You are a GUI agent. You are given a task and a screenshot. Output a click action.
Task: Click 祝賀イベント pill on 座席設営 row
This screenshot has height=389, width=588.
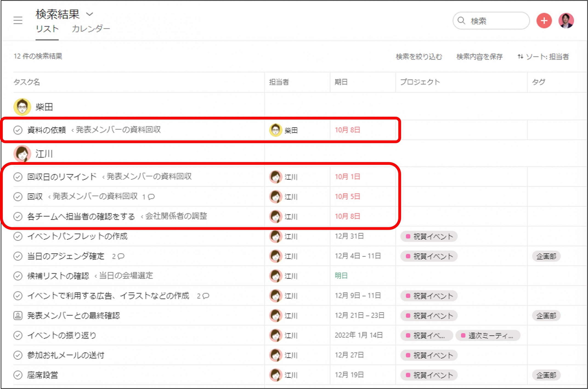pyautogui.click(x=429, y=375)
